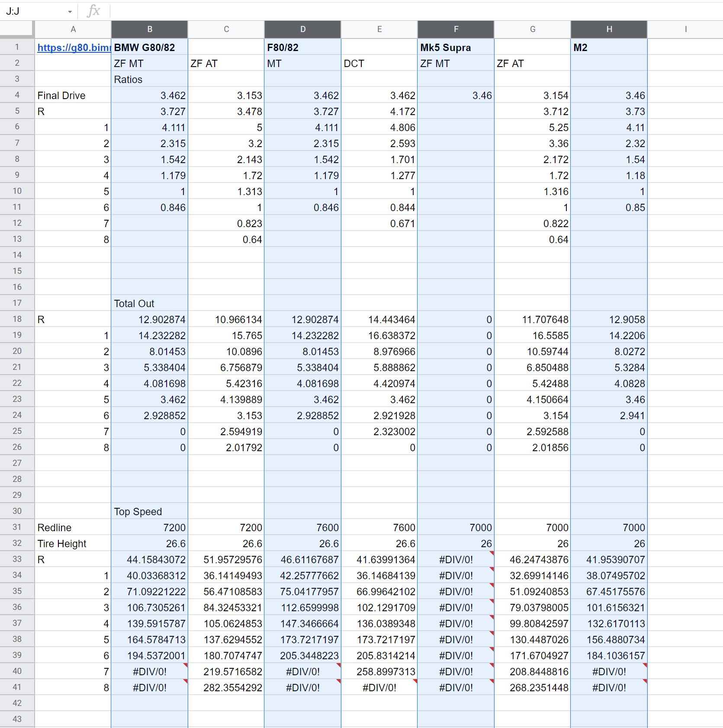Select cell with value 12.9058
This screenshot has height=728, width=723.
click(x=609, y=319)
